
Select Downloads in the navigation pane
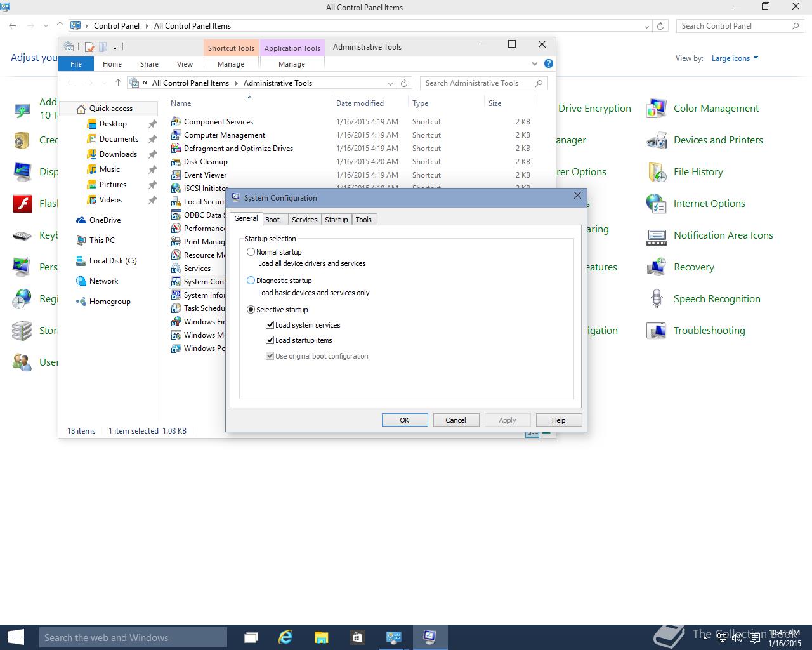pos(118,154)
